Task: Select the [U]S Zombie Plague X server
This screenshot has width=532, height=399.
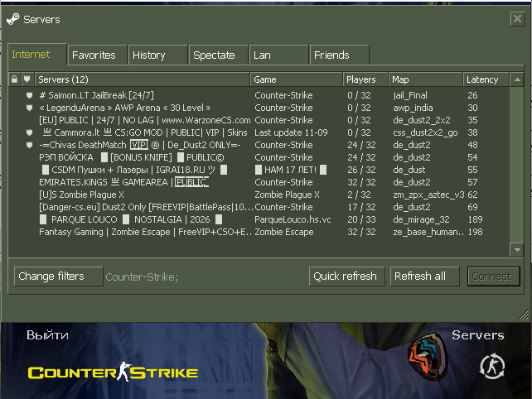Action: click(x=259, y=195)
